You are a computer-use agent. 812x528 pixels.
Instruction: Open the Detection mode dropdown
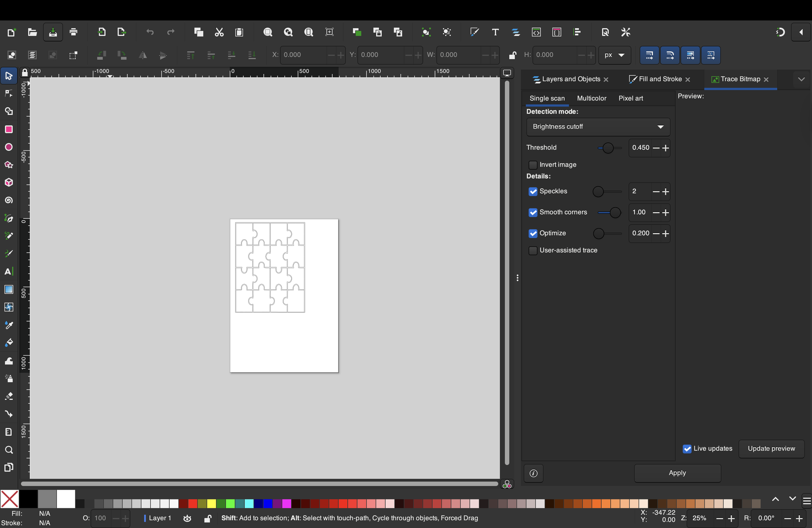point(598,127)
